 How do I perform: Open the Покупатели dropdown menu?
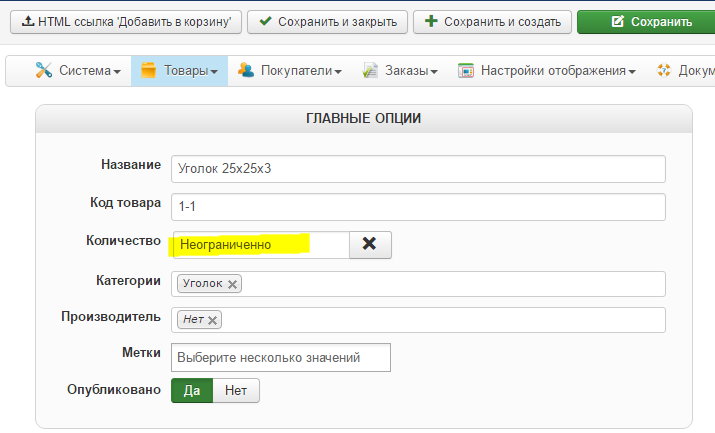click(x=301, y=71)
